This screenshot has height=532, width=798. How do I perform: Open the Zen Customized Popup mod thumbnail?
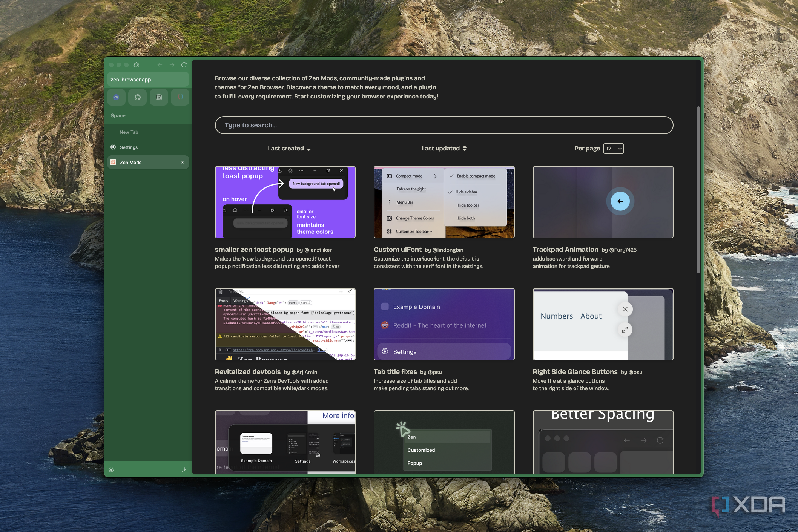pos(444,442)
